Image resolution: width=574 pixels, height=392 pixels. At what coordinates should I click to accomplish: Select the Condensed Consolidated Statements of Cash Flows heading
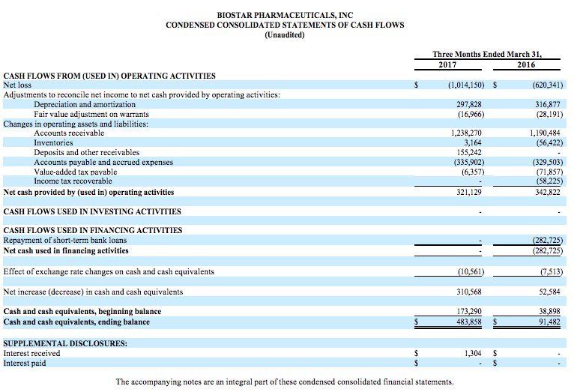coord(284,25)
